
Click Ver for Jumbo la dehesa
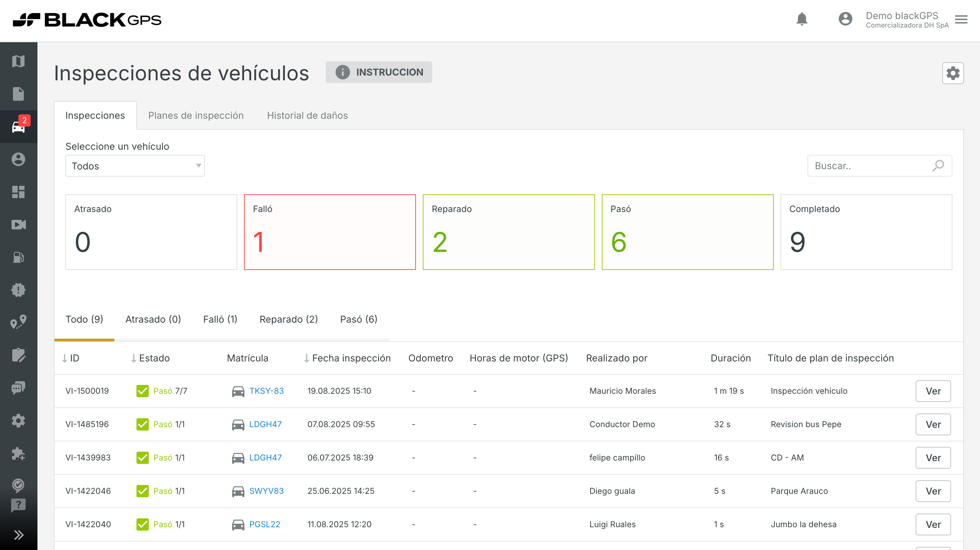[933, 524]
